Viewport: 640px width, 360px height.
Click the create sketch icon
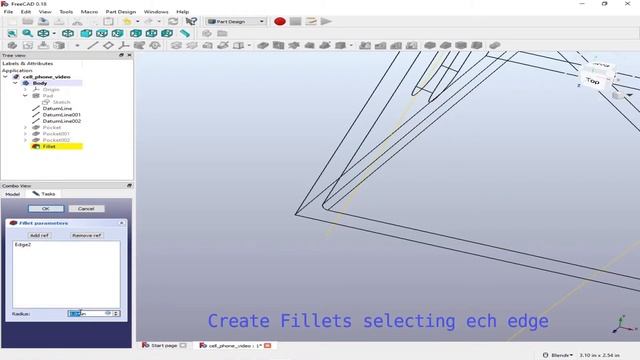27,45
